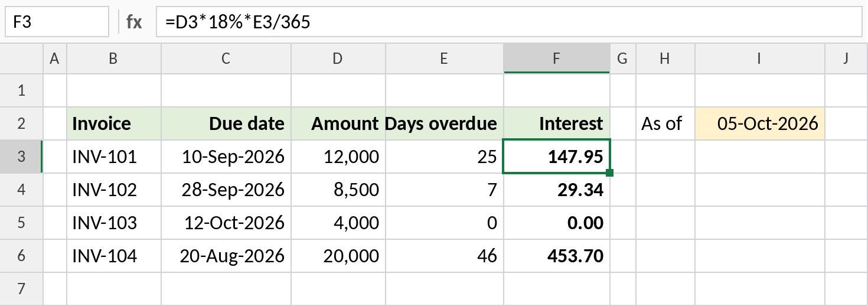Select row 1 header
This screenshot has height=306, width=868.
22,90
